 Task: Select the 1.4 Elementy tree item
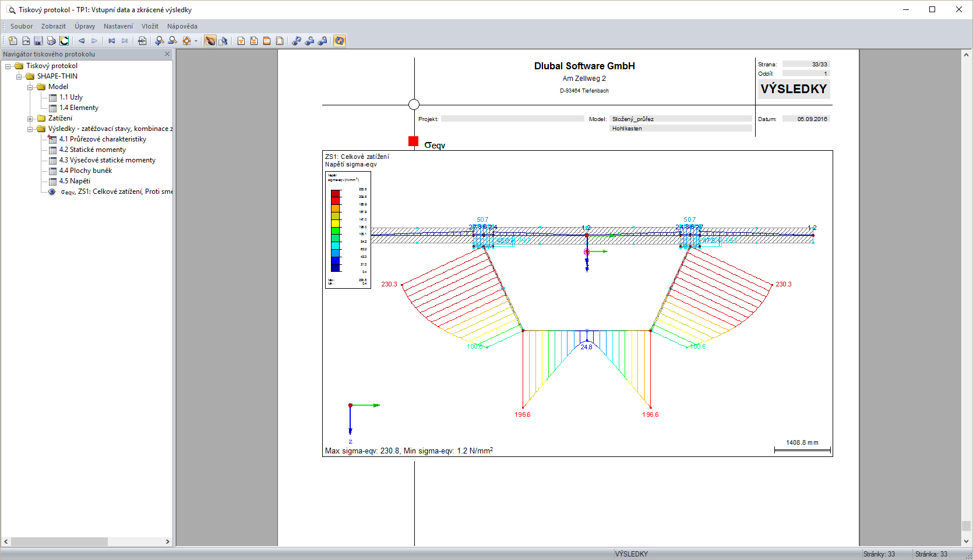[x=79, y=108]
